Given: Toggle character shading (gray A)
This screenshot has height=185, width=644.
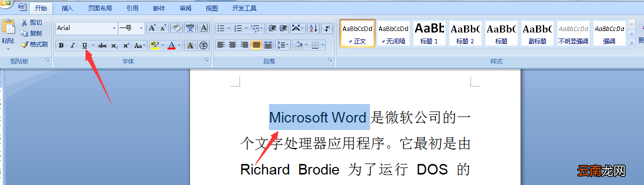Looking at the screenshot, I should [x=190, y=45].
